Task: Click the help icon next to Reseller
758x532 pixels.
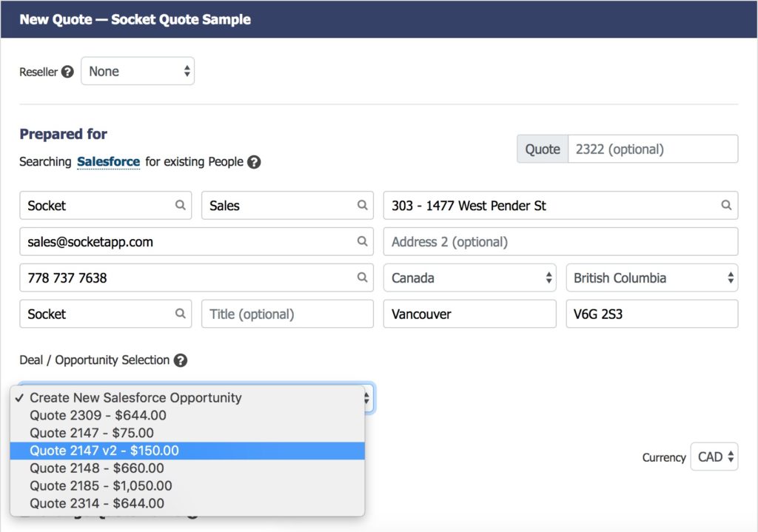Action: click(x=67, y=72)
